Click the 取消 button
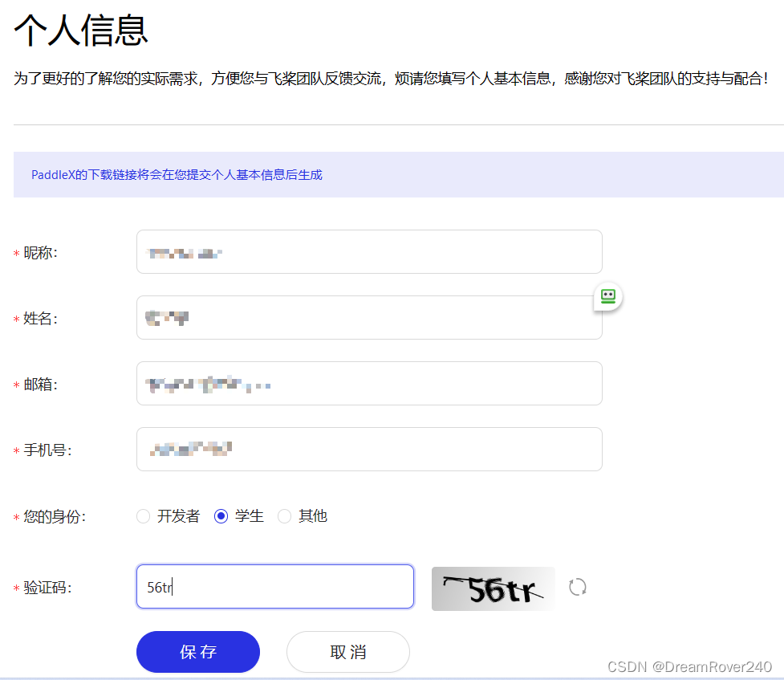 [x=348, y=651]
